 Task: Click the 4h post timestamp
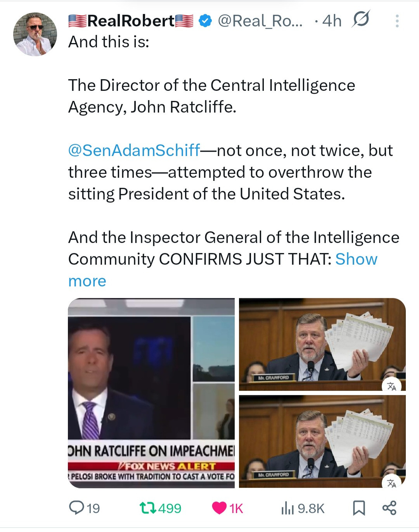coord(332,21)
